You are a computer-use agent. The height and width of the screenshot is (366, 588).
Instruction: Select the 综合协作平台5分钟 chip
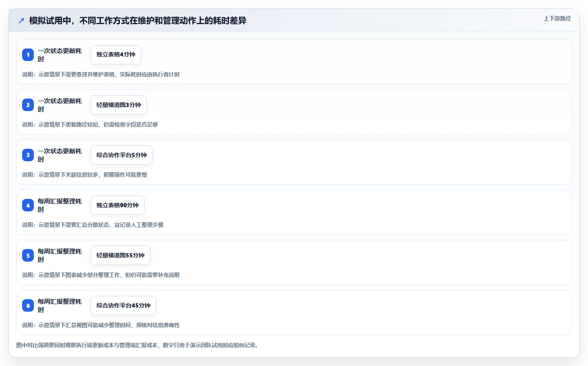coord(122,155)
